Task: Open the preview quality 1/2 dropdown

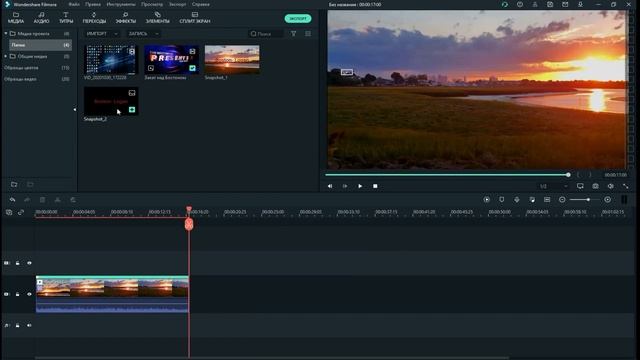Action: (x=553, y=186)
